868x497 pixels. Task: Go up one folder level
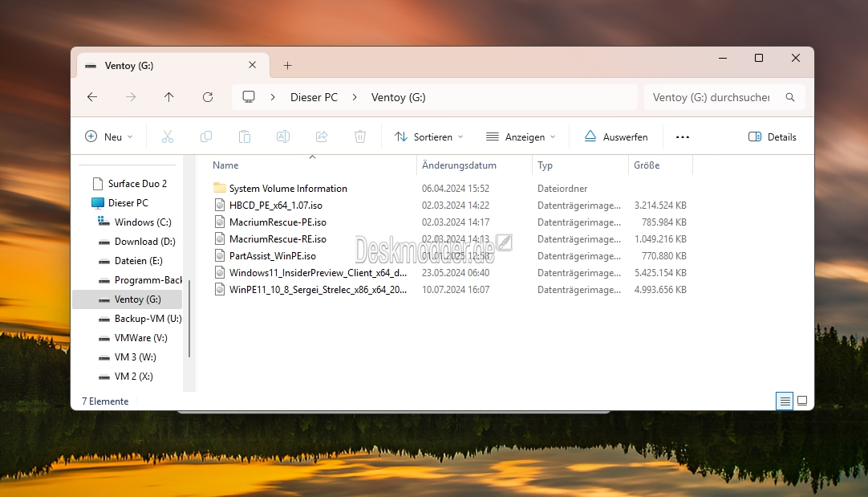pyautogui.click(x=168, y=97)
